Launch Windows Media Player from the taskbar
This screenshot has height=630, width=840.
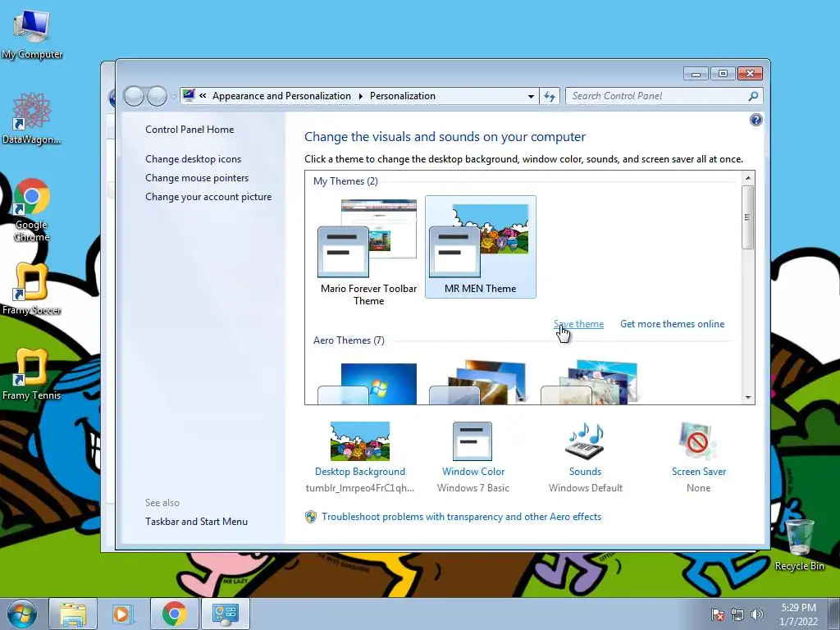[122, 614]
